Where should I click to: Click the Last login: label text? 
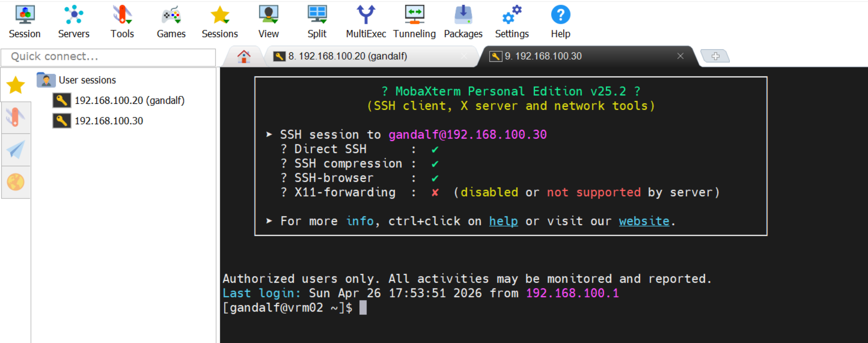[x=262, y=293]
